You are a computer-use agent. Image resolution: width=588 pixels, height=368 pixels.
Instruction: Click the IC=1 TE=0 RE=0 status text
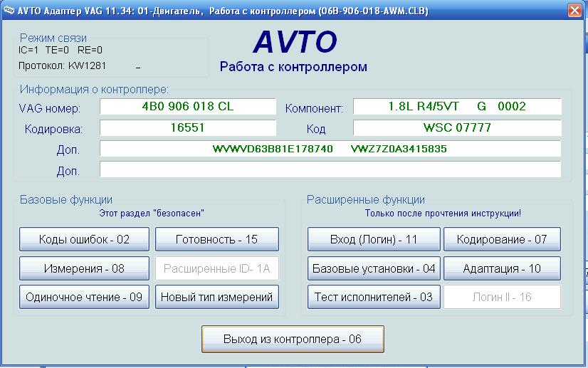tap(61, 50)
